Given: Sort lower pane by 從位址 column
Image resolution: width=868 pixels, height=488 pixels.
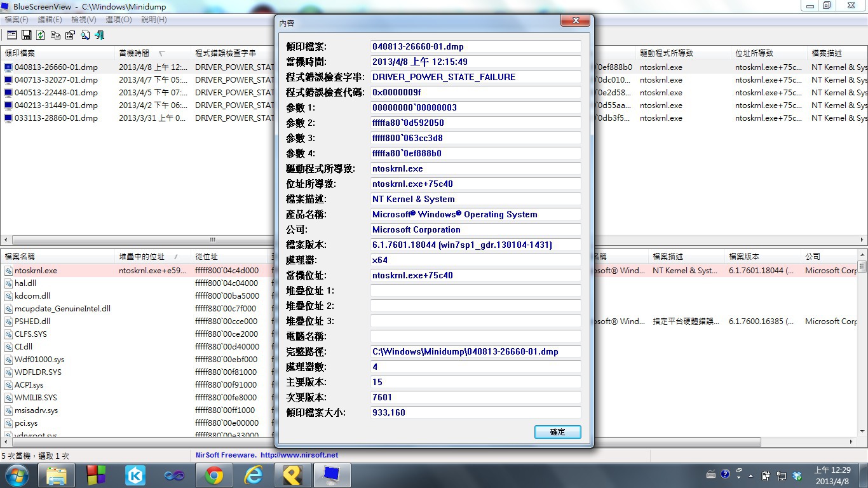Looking at the screenshot, I should [231, 257].
